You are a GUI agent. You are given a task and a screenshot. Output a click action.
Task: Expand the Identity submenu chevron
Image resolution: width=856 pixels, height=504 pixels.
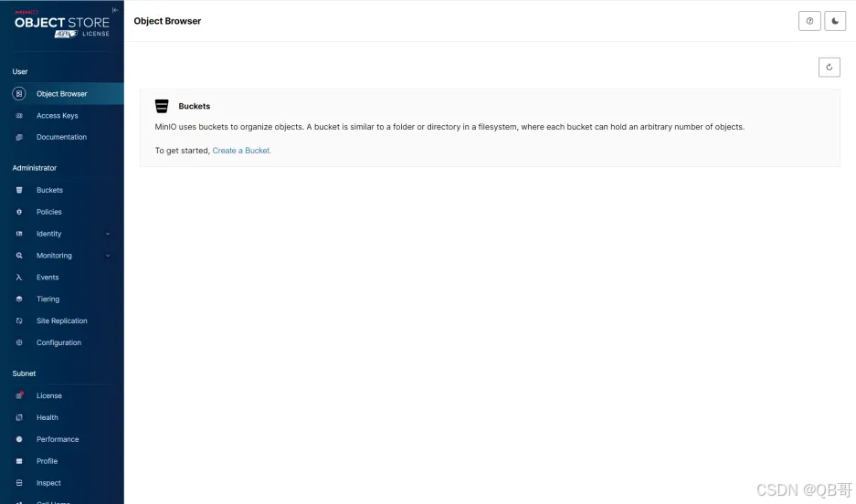(108, 234)
